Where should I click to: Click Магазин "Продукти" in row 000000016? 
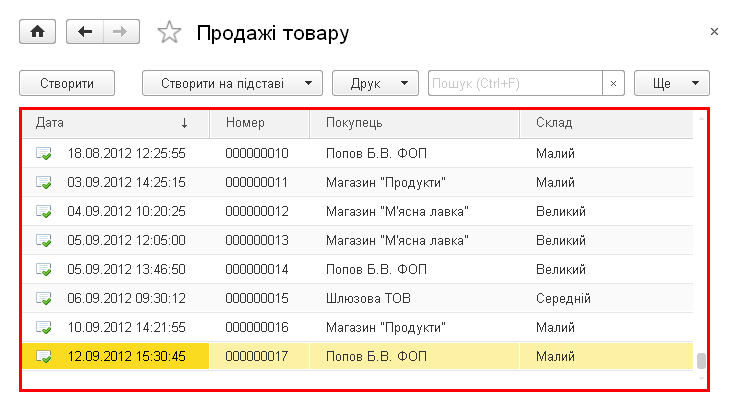click(386, 328)
